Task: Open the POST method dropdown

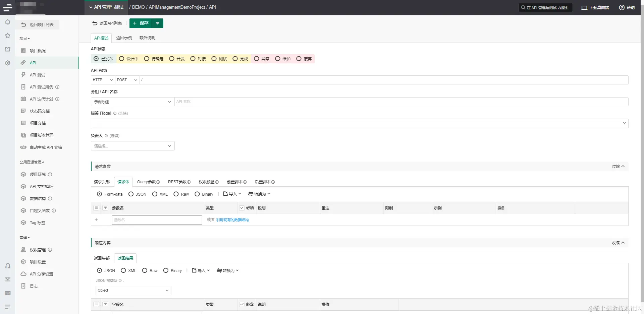Action: [127, 80]
